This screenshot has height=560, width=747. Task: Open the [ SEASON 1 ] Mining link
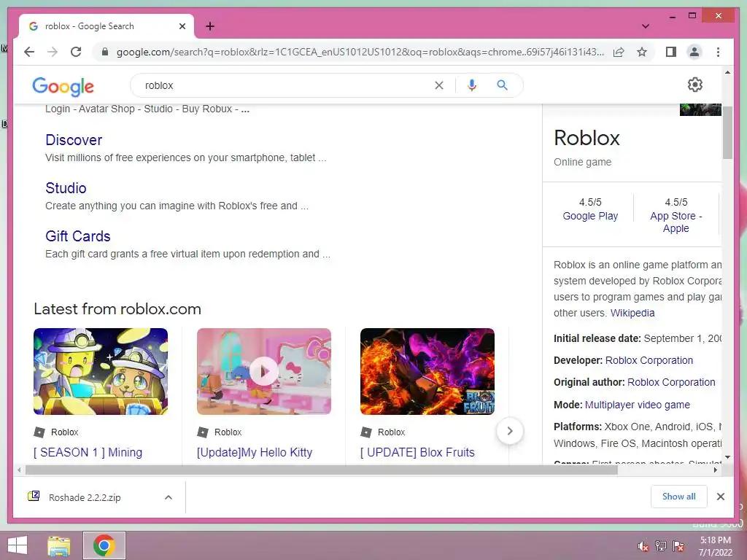88,452
